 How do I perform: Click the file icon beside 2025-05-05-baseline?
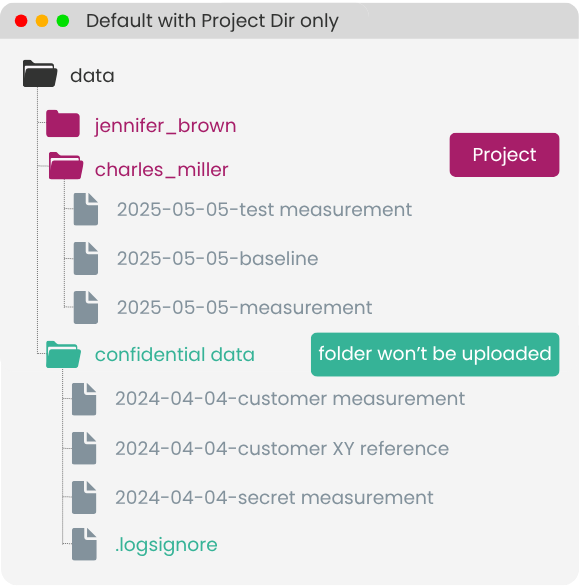pos(86,258)
